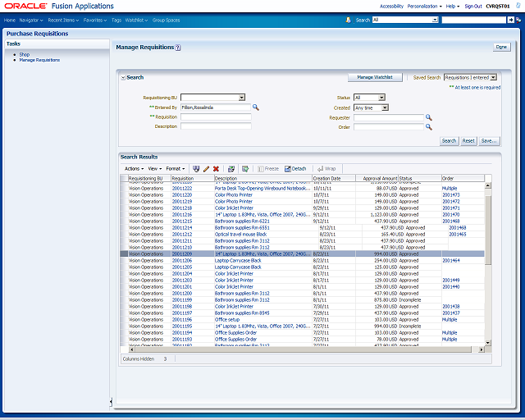This screenshot has width=525, height=420.
Task: Open the Personalization menu
Action: (425, 6)
